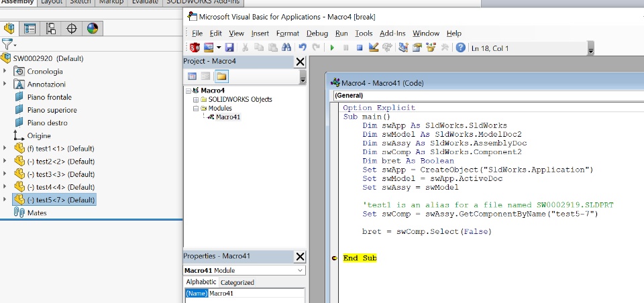This screenshot has width=644, height=303.
Task: Open the Add-Ins menu
Action: (392, 34)
